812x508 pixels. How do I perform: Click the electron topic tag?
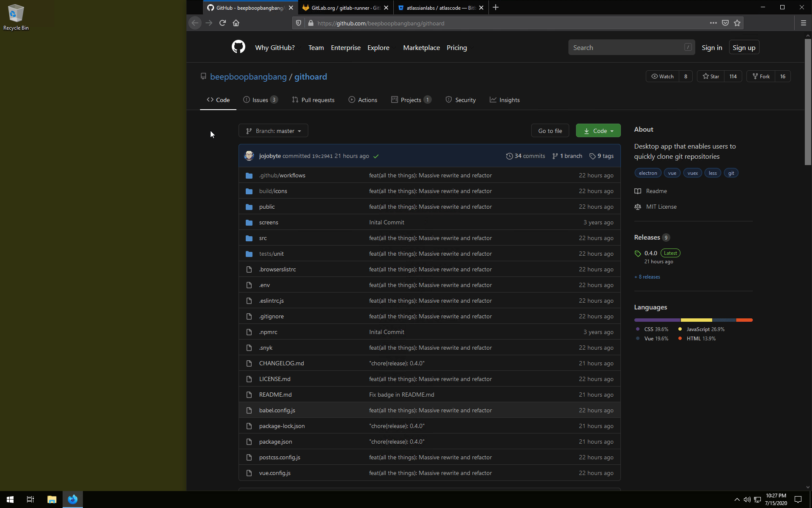[x=647, y=173]
